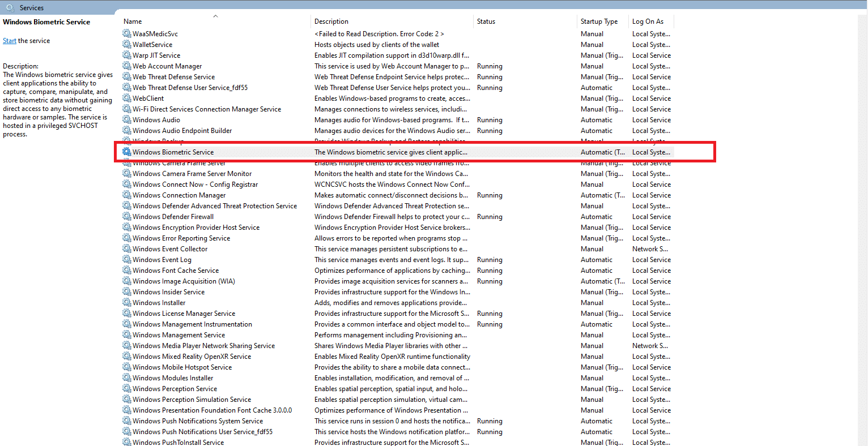This screenshot has height=446, width=868.
Task: Click gear icon beside Windows Mobile Hotspot Service
Action: 127,367
